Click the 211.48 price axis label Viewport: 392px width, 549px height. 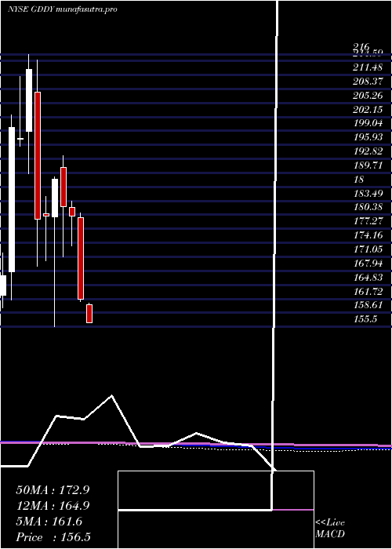[368, 67]
